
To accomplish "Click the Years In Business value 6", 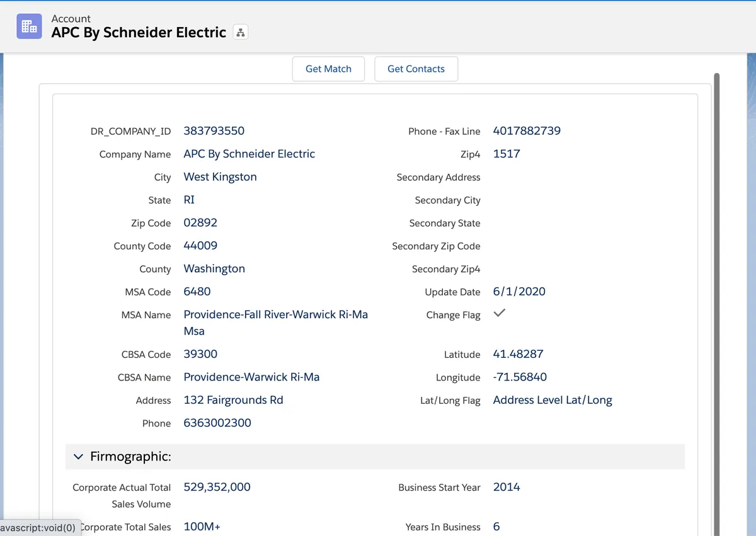I will click(496, 527).
